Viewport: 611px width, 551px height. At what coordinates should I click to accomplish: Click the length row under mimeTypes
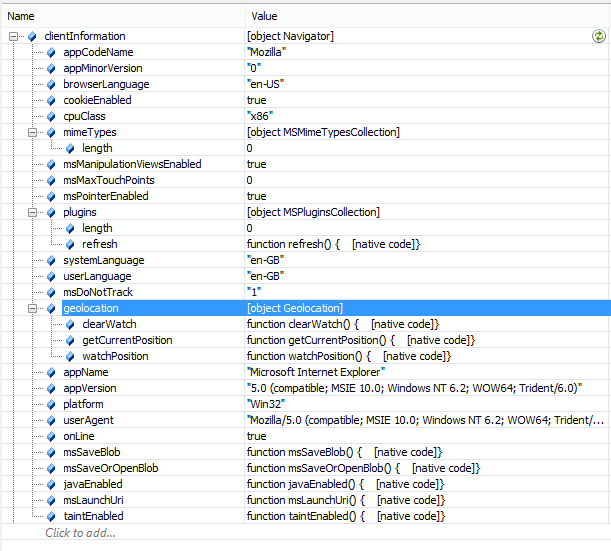click(x=97, y=148)
